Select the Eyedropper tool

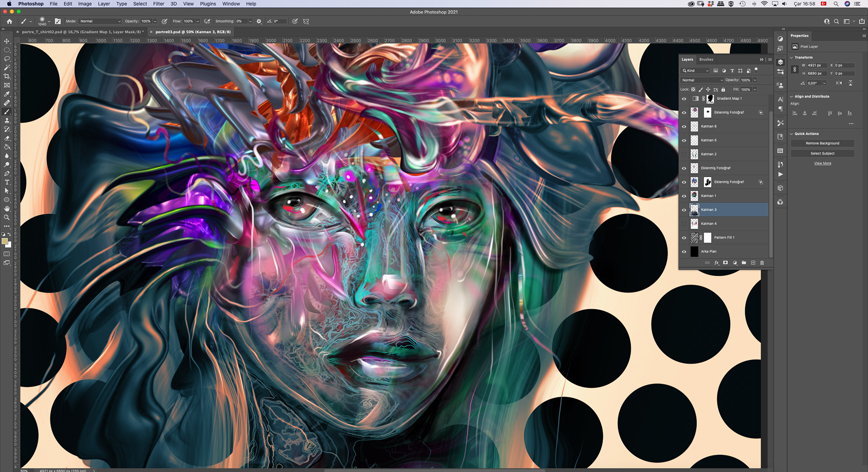click(7, 94)
